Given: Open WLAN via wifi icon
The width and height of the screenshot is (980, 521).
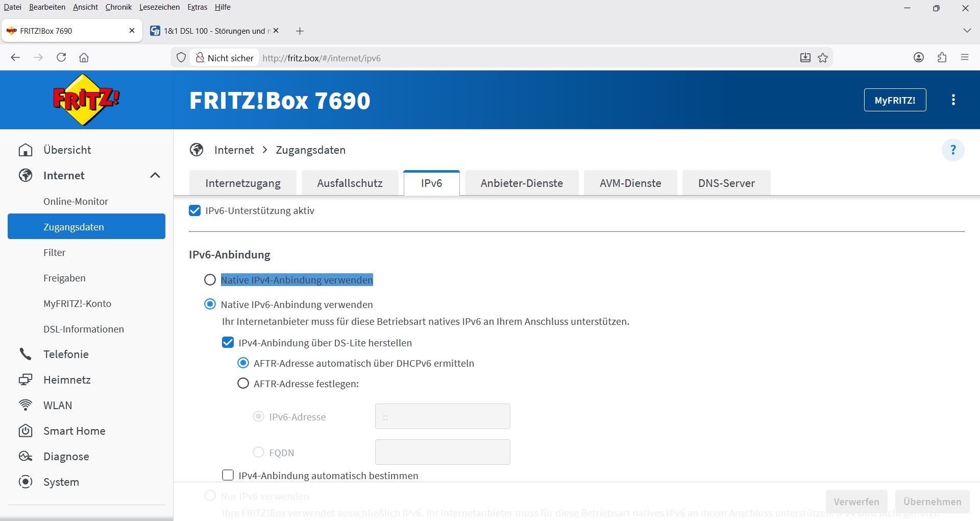Looking at the screenshot, I should (x=26, y=405).
